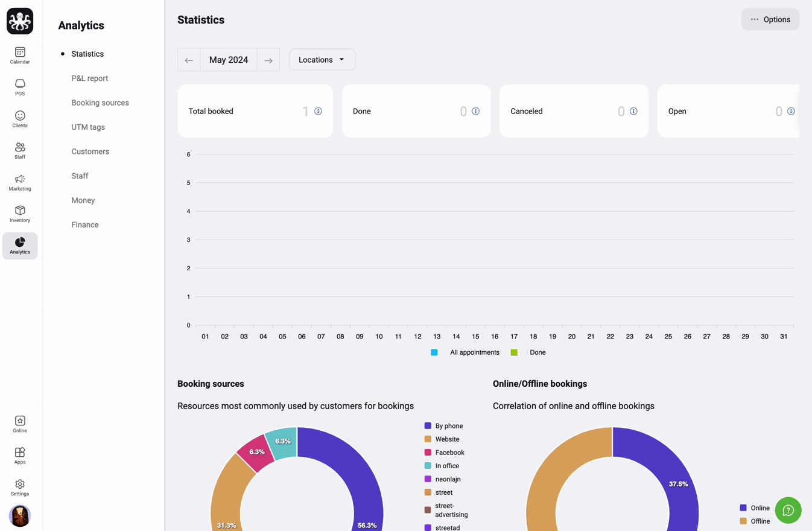Click the Booking sources heading
This screenshot has height=531, width=812.
(211, 384)
